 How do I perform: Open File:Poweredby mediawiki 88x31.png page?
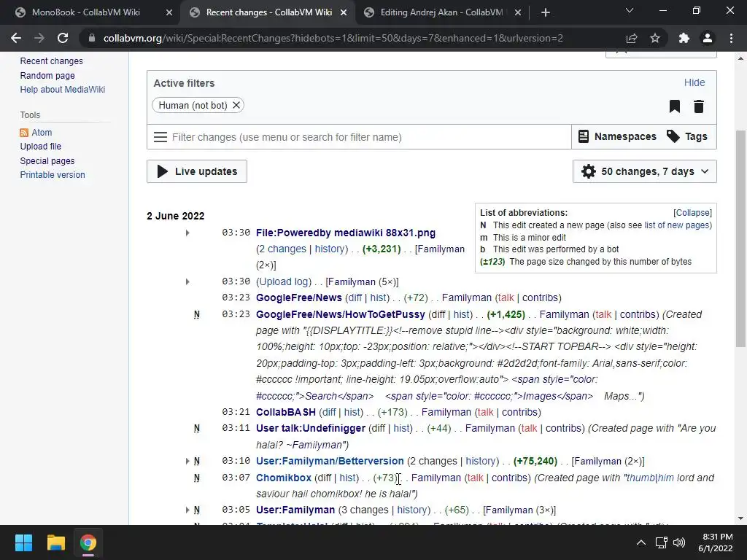(x=345, y=233)
